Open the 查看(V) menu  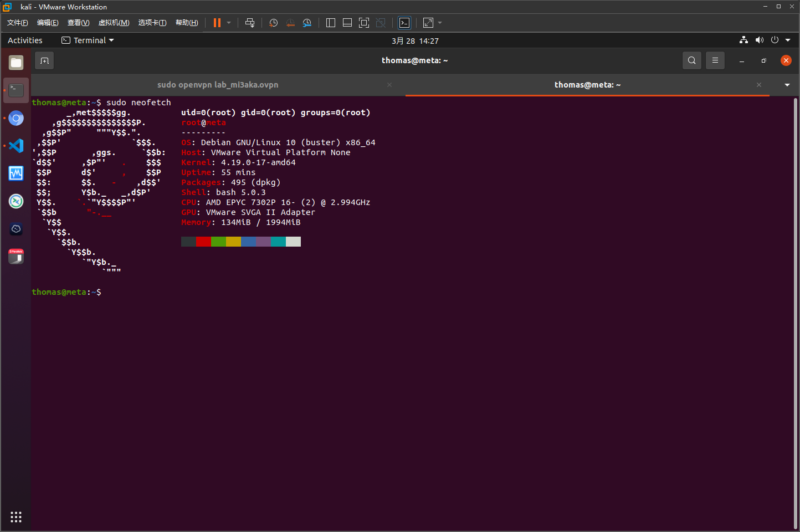[78, 23]
